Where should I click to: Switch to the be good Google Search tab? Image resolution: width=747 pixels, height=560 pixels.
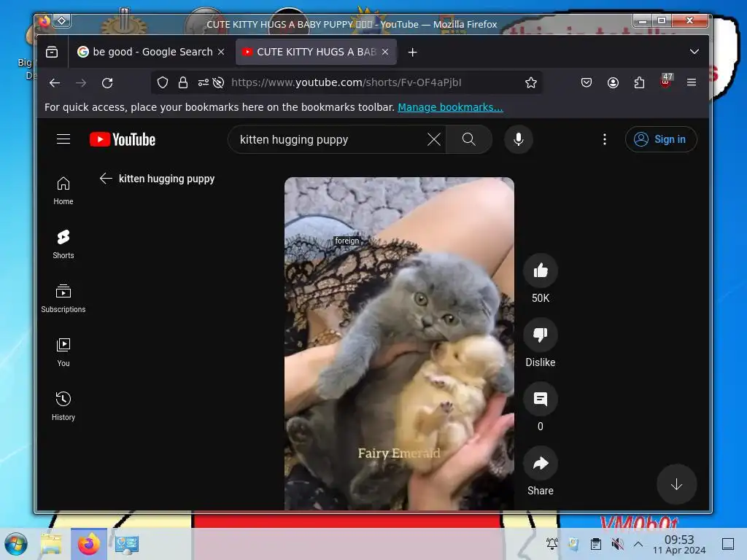tap(150, 52)
